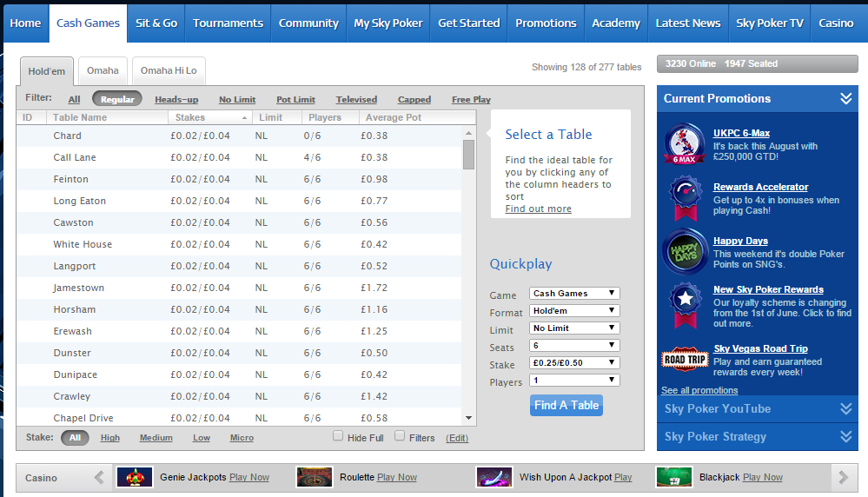Switch to the Omaha Hi Lo tab
This screenshot has width=868, height=497.
[169, 71]
